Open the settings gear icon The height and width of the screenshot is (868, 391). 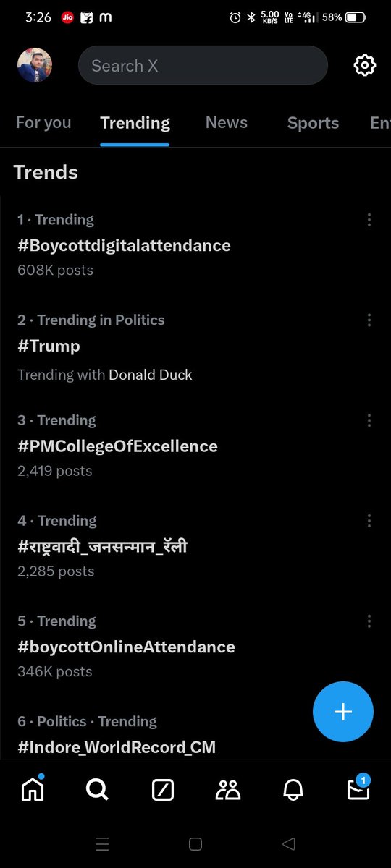pos(365,66)
